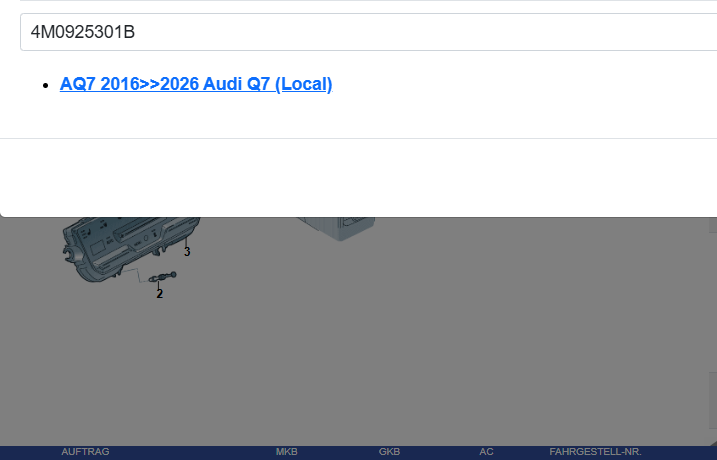Click the MKB label in the status bar
This screenshot has height=460, width=717.
287,452
